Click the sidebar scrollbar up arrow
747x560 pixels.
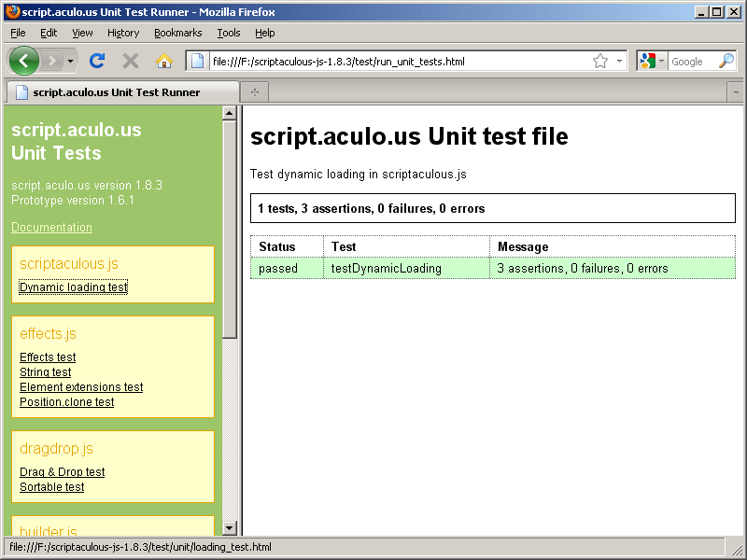point(229,113)
